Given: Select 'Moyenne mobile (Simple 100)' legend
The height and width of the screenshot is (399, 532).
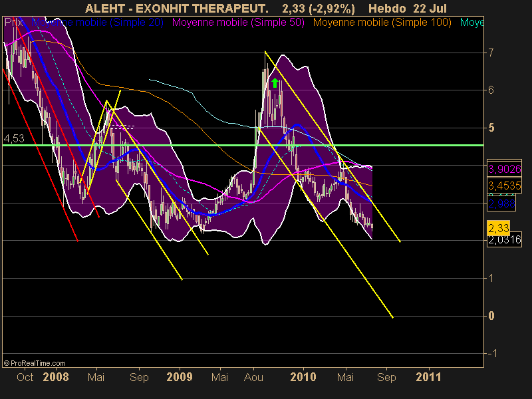Looking at the screenshot, I should (382, 23).
